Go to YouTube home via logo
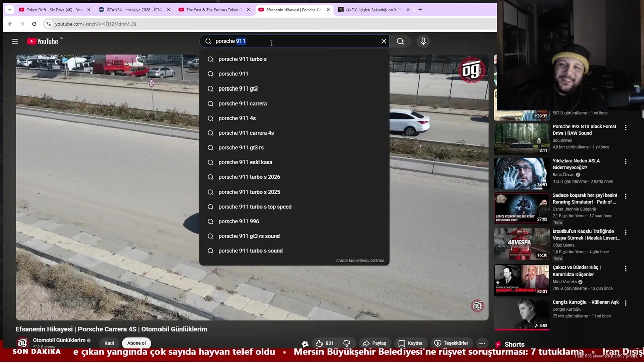The height and width of the screenshot is (362, 644). (x=43, y=41)
